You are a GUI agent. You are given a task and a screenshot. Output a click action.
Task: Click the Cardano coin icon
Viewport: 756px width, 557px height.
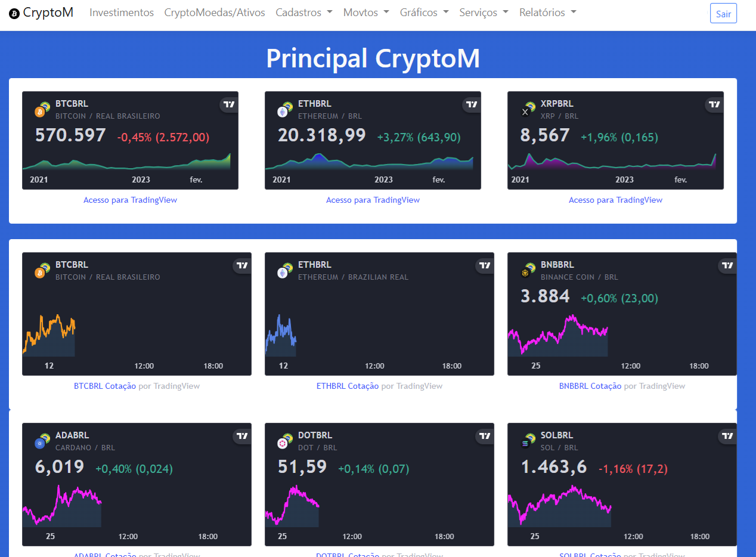[41, 443]
